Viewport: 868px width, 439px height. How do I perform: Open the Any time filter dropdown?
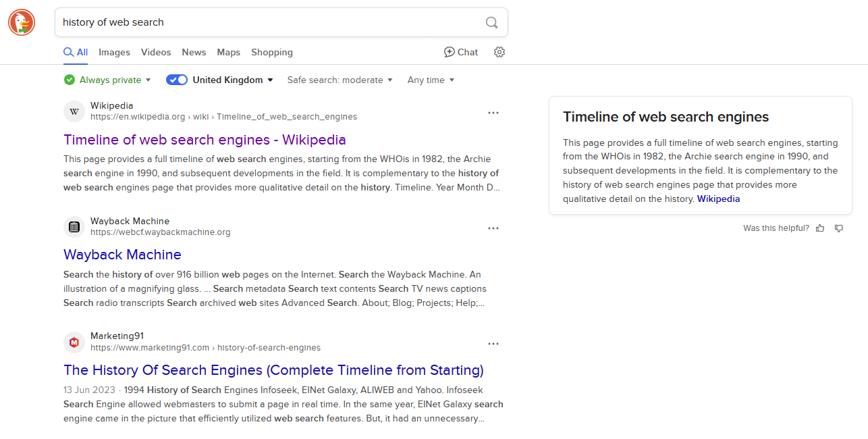(x=431, y=80)
